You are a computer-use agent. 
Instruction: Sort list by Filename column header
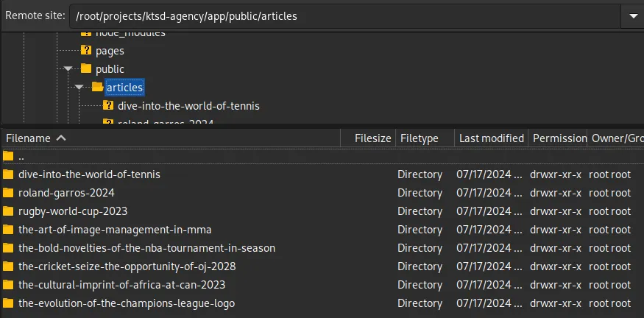(x=28, y=138)
